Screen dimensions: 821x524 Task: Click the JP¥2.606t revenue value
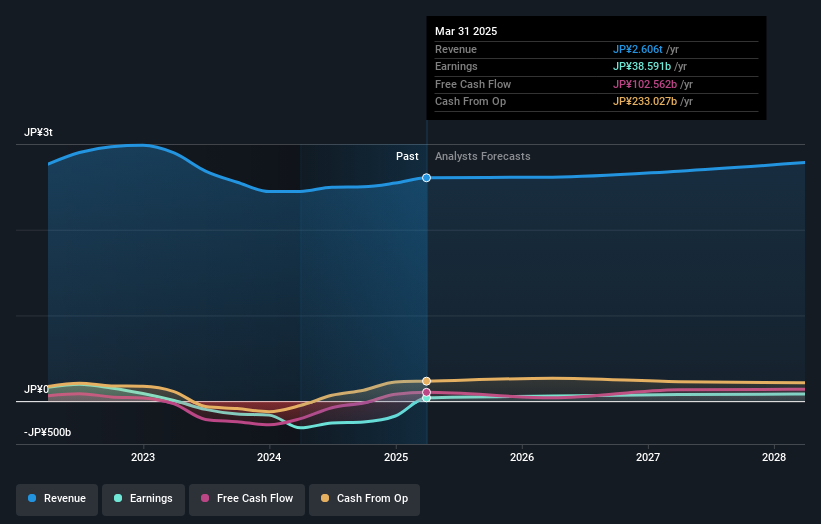tap(638, 49)
